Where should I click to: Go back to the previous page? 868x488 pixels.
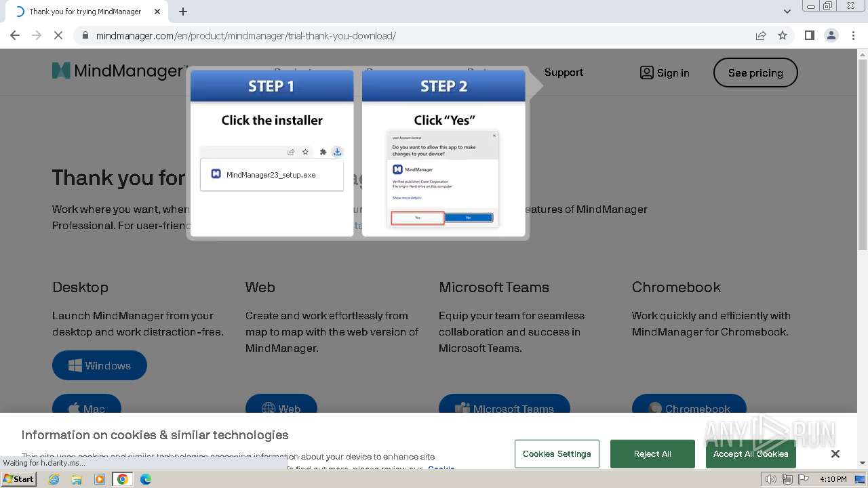click(15, 35)
